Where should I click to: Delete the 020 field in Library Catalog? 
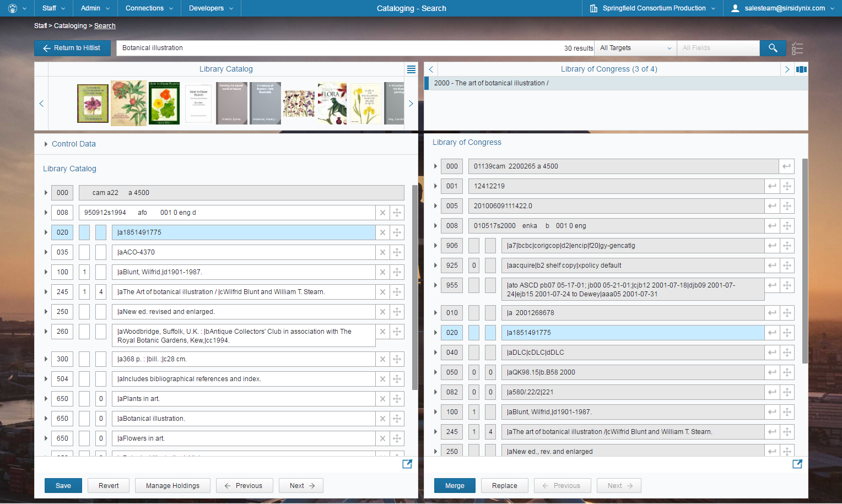tap(382, 232)
